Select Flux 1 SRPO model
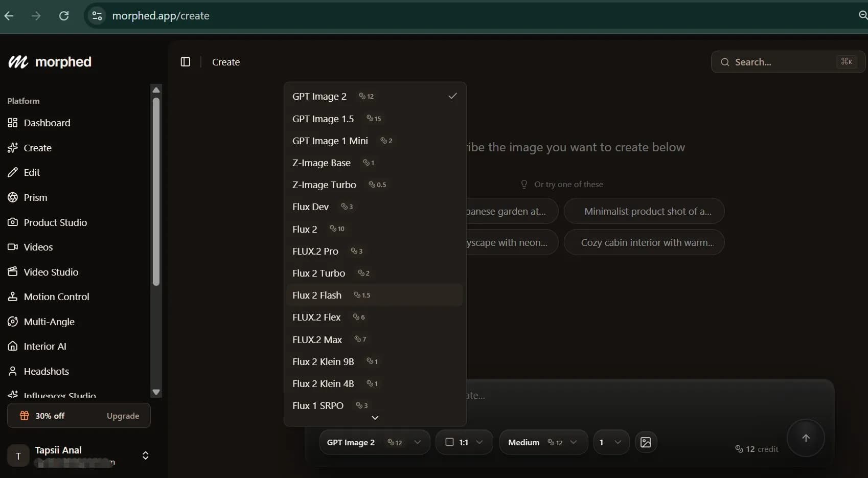Viewport: 868px width, 478px height. pos(375,405)
